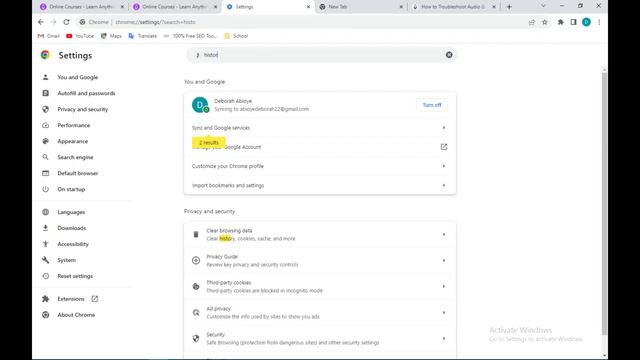The height and width of the screenshot is (360, 640).
Task: Select You and Google in sidebar
Action: (x=78, y=77)
